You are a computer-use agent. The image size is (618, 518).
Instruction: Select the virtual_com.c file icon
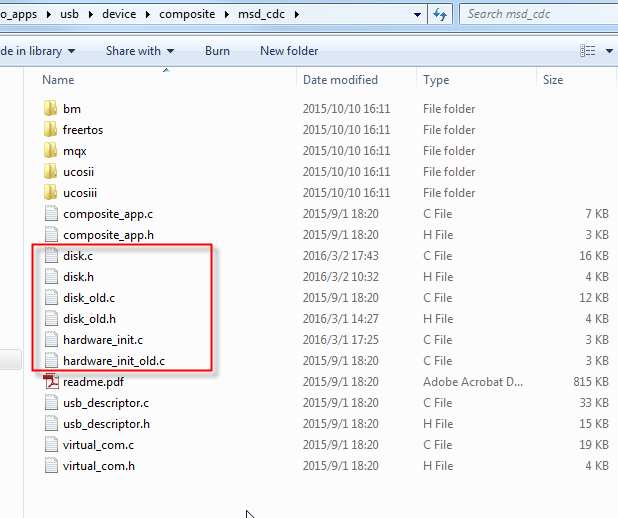pyautogui.click(x=51, y=445)
